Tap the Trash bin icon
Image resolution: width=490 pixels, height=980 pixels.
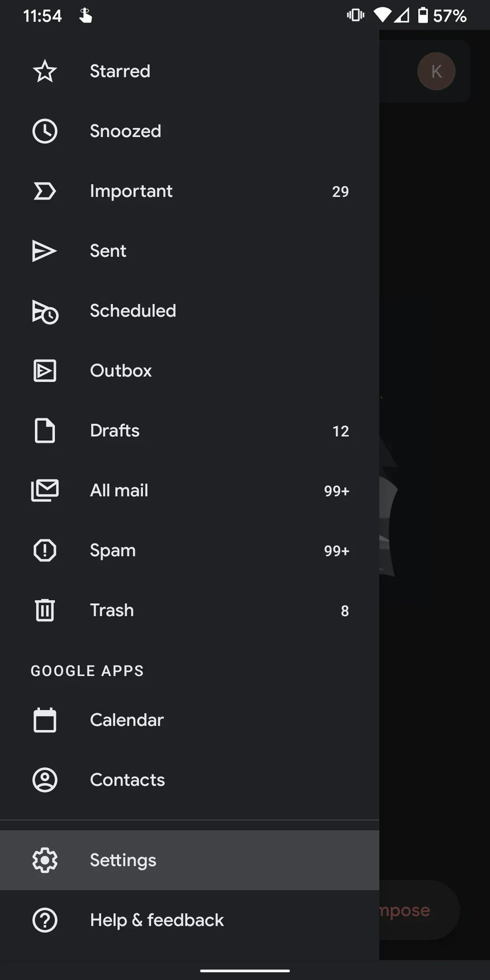(44, 610)
